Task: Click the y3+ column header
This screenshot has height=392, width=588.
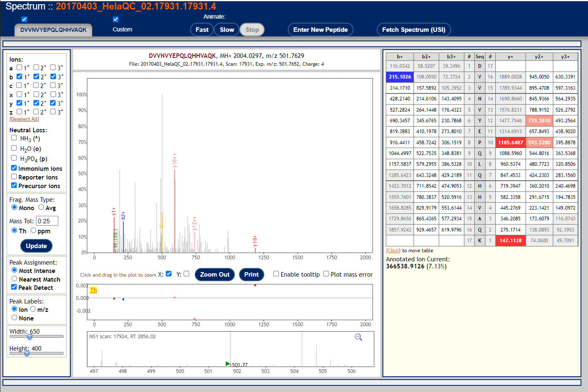Action: pos(565,57)
